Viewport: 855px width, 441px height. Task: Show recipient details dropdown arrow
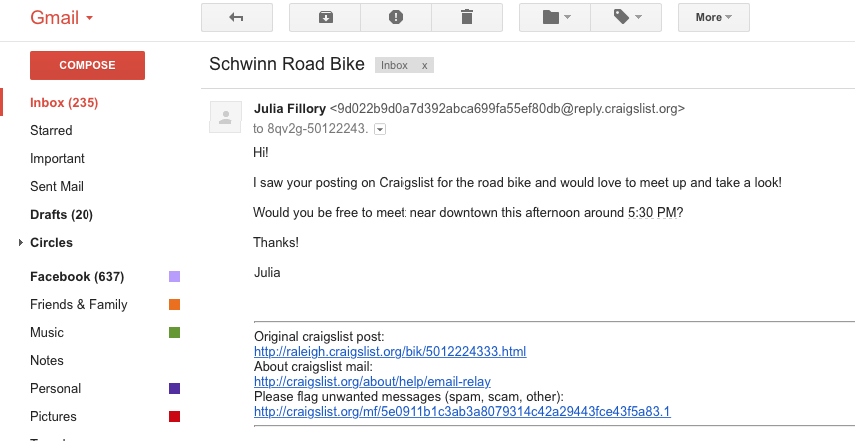pyautogui.click(x=380, y=129)
